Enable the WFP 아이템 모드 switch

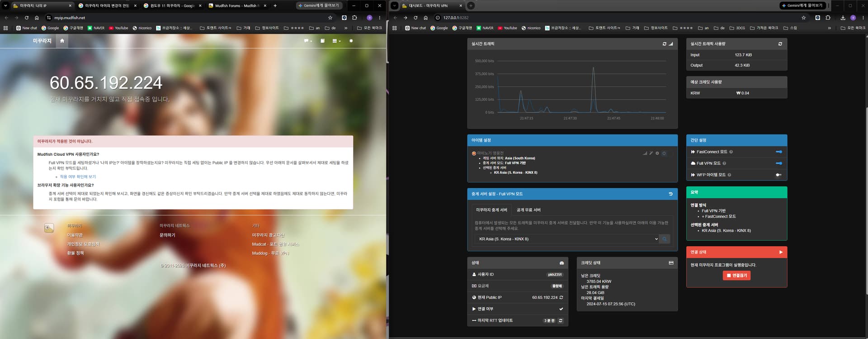[x=778, y=175]
